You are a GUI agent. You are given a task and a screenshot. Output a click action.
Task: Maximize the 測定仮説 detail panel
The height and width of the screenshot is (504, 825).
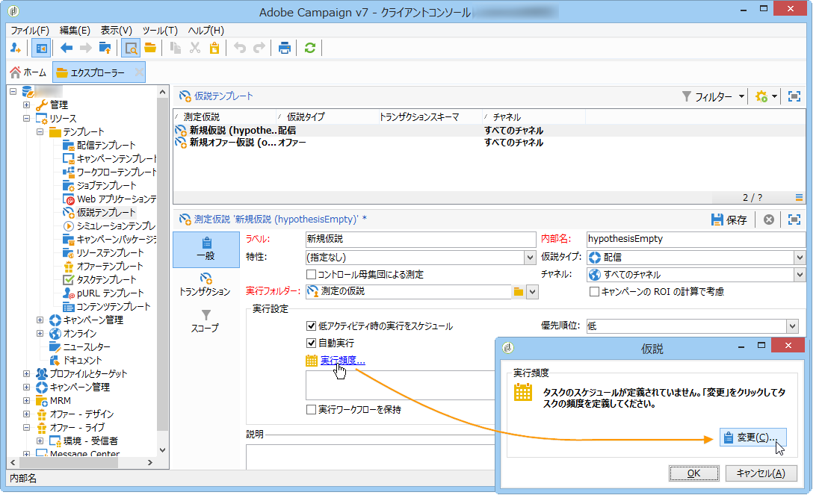point(794,220)
